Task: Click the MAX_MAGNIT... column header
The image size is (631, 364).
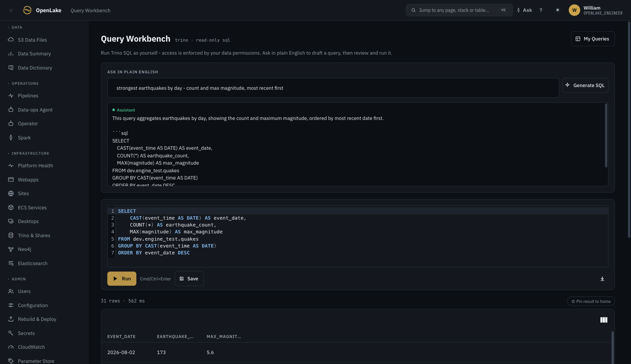Action: coord(224,337)
